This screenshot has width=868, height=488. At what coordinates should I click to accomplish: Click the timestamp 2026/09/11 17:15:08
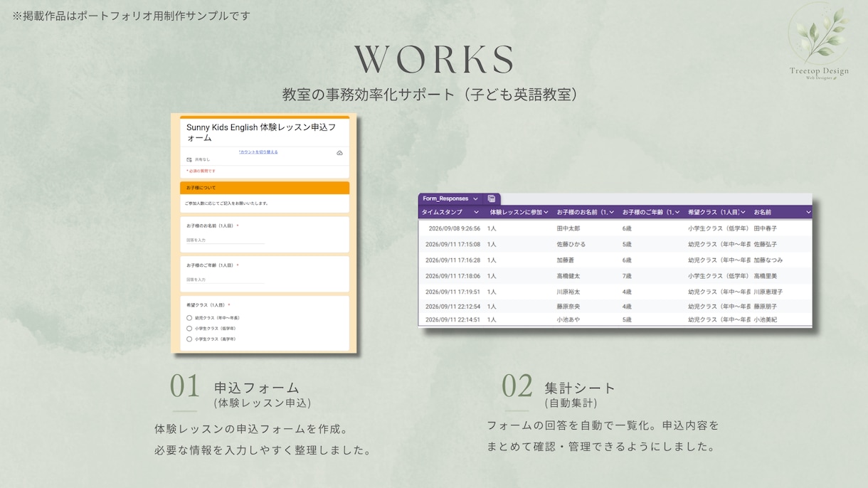[452, 244]
